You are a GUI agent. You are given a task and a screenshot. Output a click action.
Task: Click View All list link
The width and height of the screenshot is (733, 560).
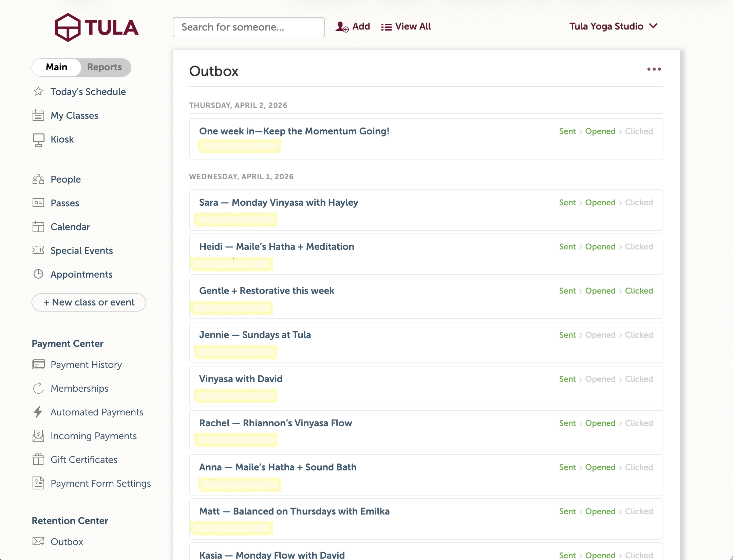click(x=406, y=26)
